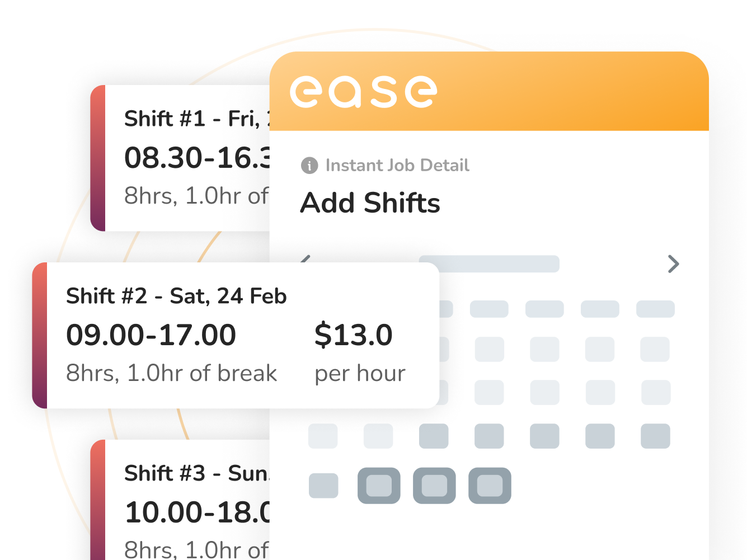Select the unhighlighted day in bottom calendar row
Screen dimensions: 747x560
(x=323, y=486)
